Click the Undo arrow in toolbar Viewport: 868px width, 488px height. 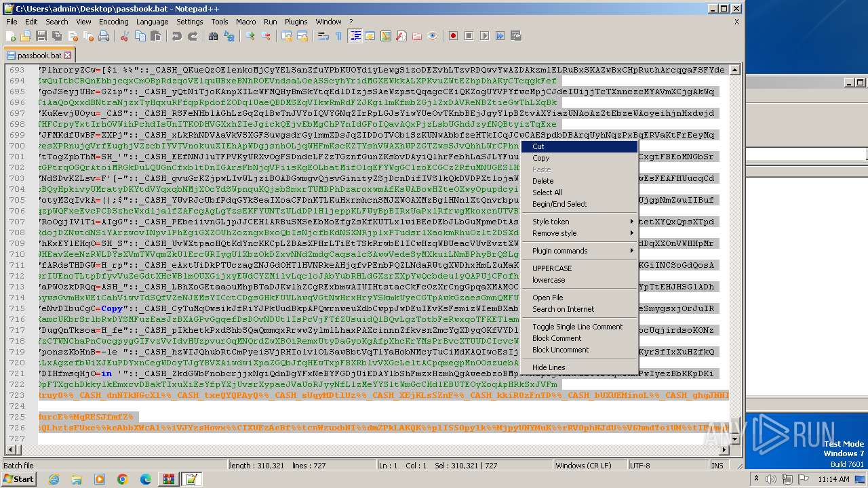tap(177, 36)
